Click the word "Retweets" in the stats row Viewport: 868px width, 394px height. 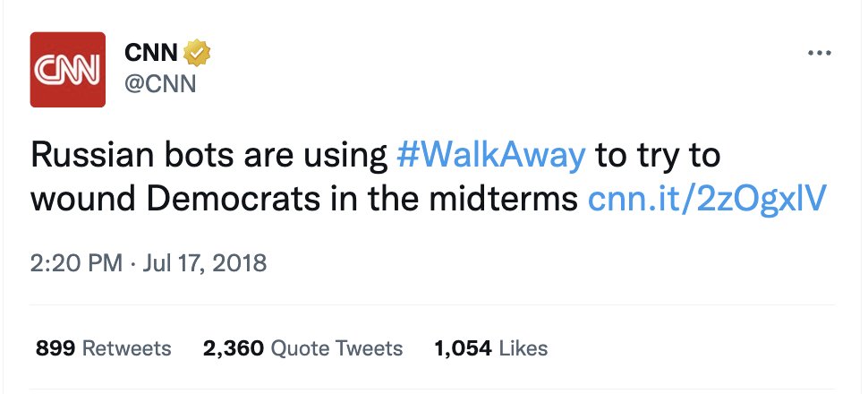point(126,348)
